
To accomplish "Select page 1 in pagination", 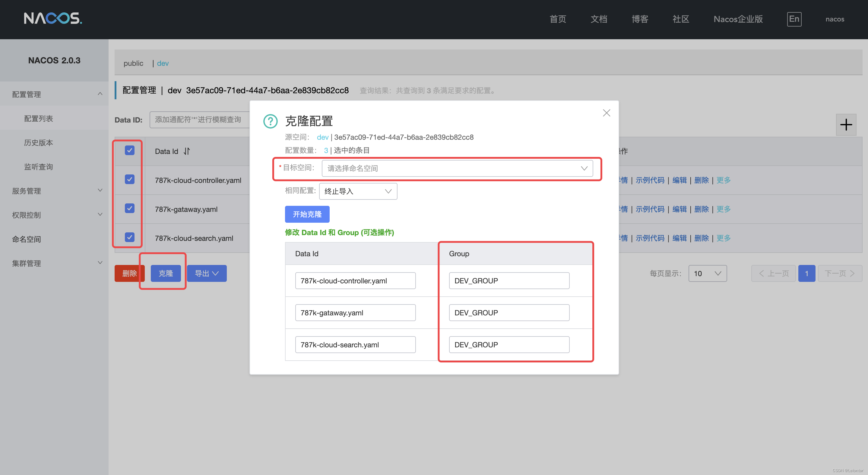I will point(806,273).
